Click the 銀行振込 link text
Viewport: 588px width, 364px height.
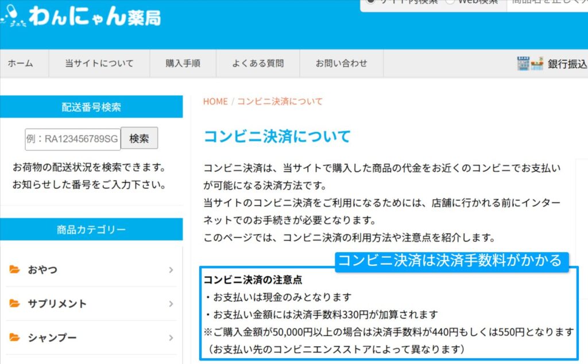(x=567, y=64)
